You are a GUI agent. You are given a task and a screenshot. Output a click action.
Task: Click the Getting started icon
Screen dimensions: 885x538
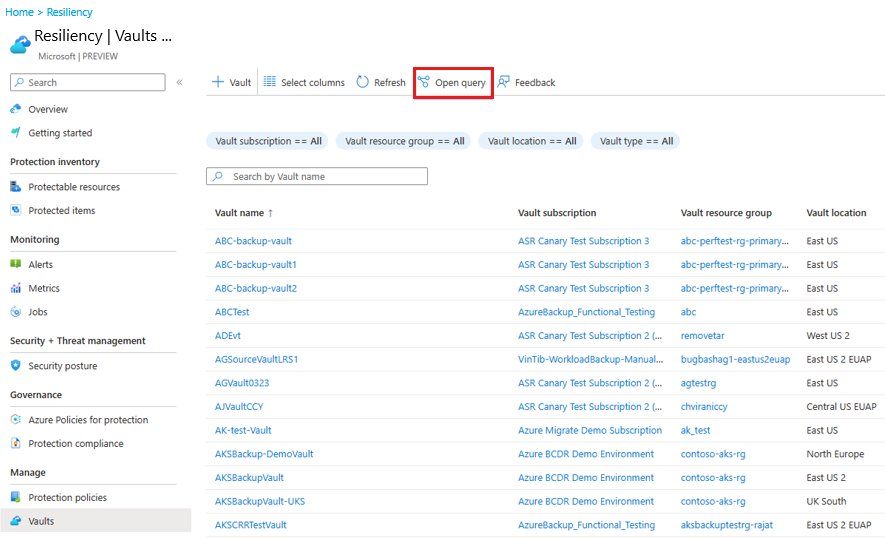pos(16,132)
